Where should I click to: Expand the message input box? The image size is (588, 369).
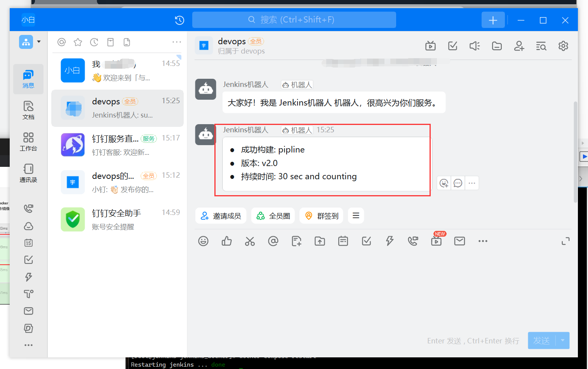point(565,241)
